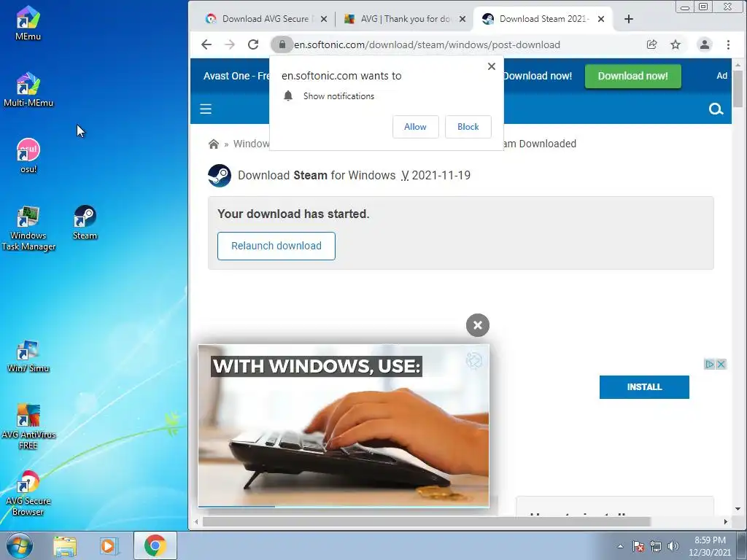Bookmark this page with the star
Image resolution: width=747 pixels, height=560 pixels.
[676, 44]
